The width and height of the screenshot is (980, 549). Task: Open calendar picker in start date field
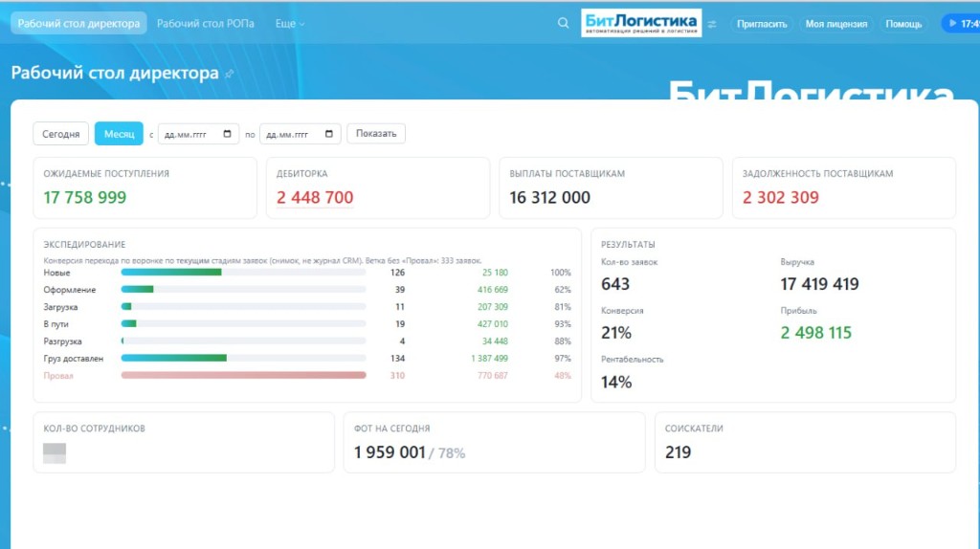[227, 134]
